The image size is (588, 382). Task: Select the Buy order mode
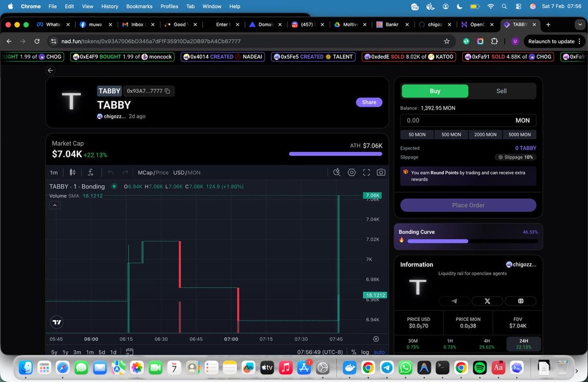pyautogui.click(x=435, y=91)
